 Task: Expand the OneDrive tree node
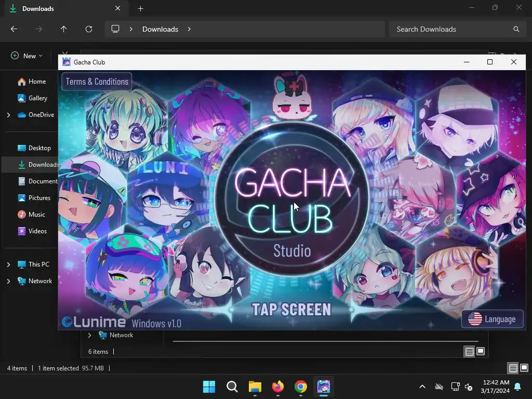click(x=8, y=115)
